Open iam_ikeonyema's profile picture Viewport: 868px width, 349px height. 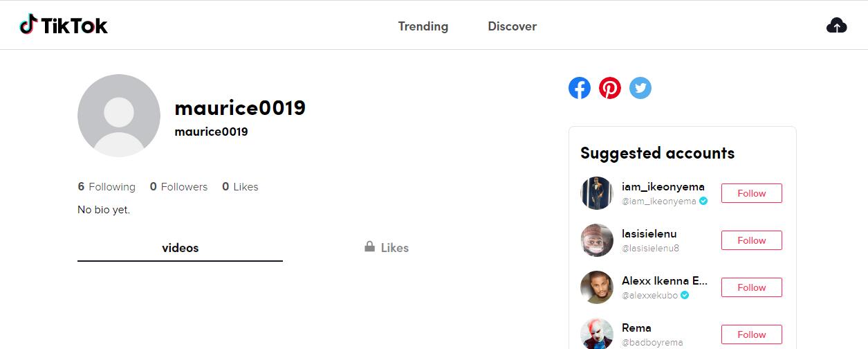tap(597, 193)
